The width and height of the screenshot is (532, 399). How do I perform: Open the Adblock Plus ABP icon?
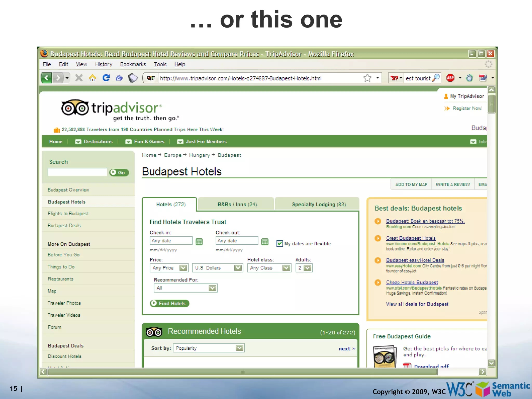450,78
